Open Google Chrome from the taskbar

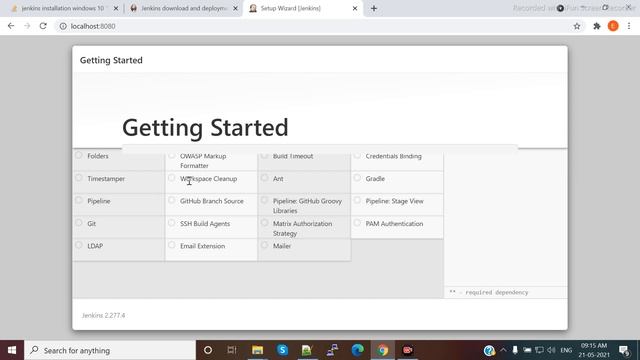[x=382, y=350]
